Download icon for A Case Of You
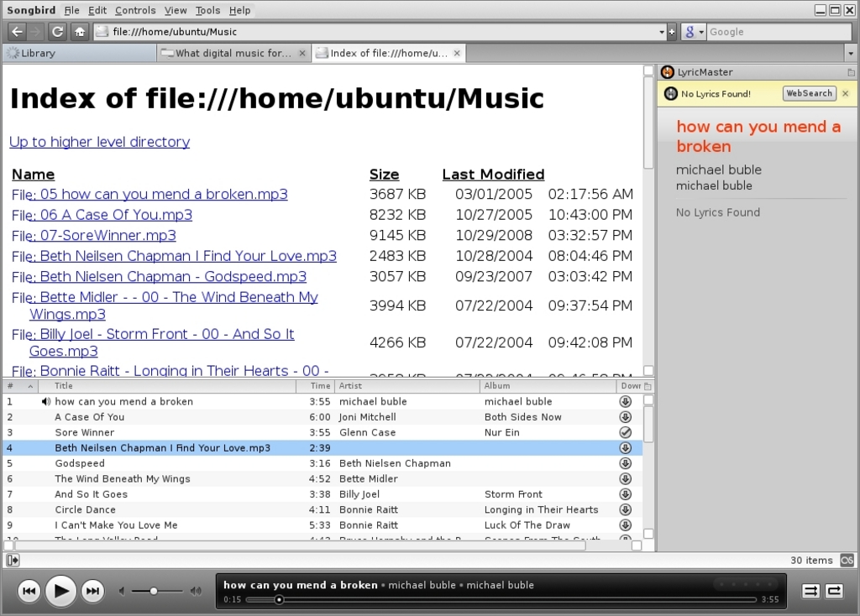This screenshot has width=860, height=616. pos(625,417)
